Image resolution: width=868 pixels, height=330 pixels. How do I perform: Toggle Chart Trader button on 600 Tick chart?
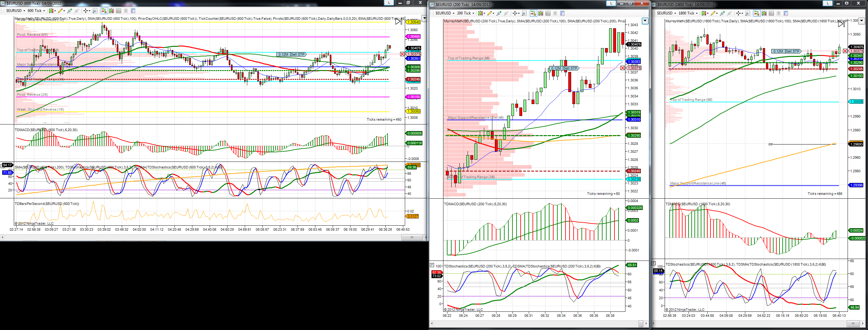pyautogui.click(x=104, y=11)
